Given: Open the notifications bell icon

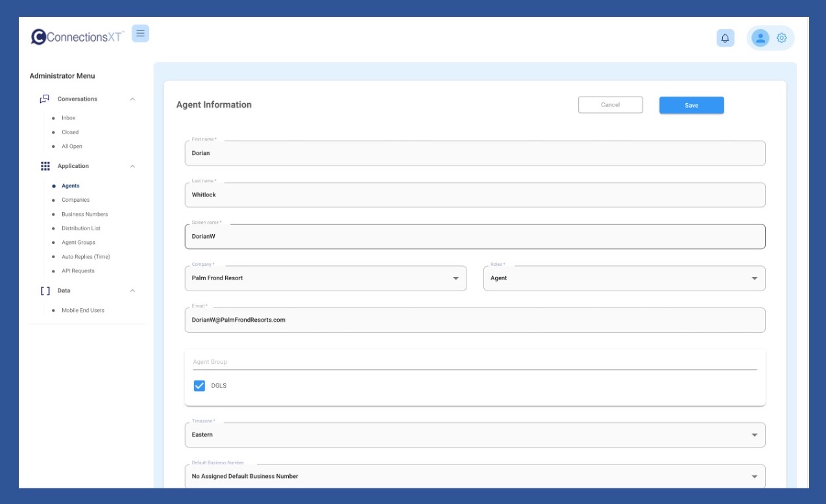Looking at the screenshot, I should (725, 38).
